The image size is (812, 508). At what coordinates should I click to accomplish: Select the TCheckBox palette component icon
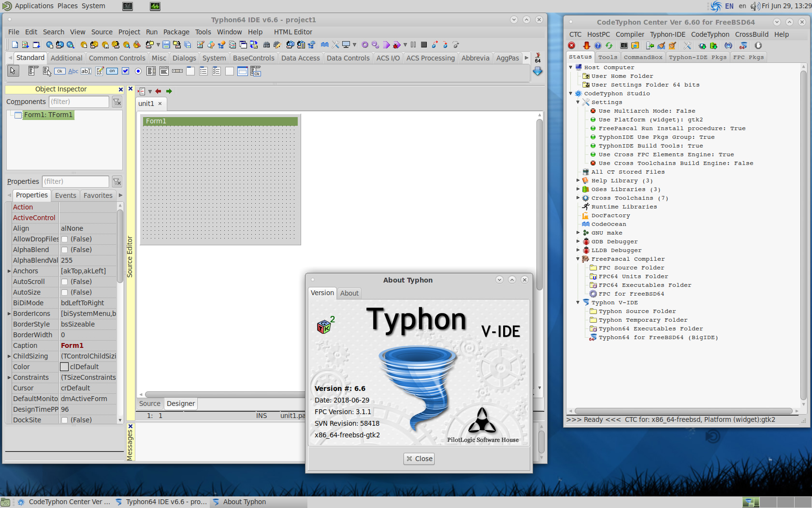click(125, 71)
